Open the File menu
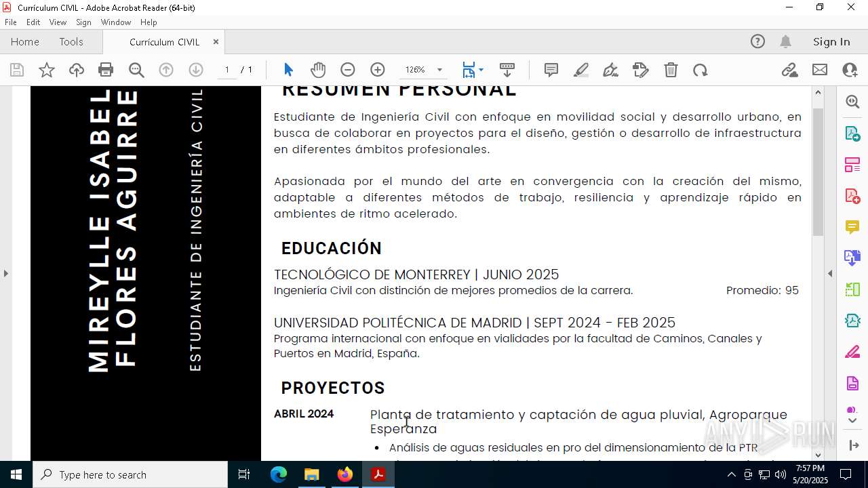 point(11,22)
